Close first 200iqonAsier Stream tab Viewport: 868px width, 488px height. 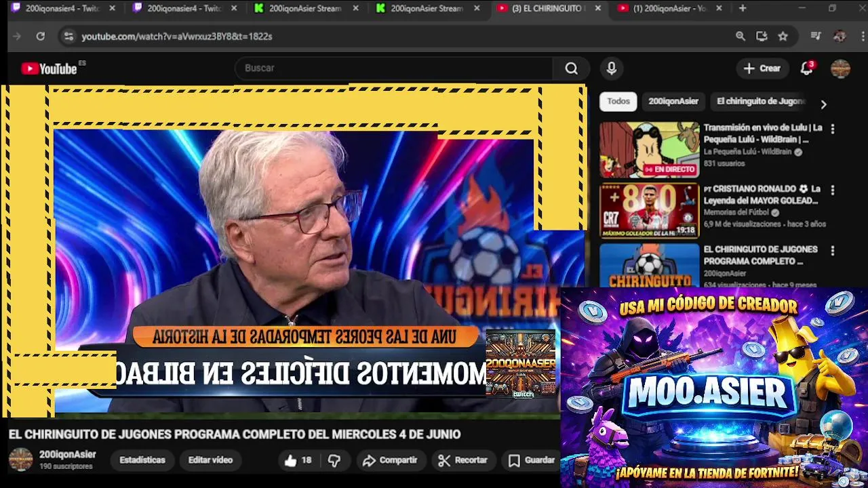click(x=355, y=8)
